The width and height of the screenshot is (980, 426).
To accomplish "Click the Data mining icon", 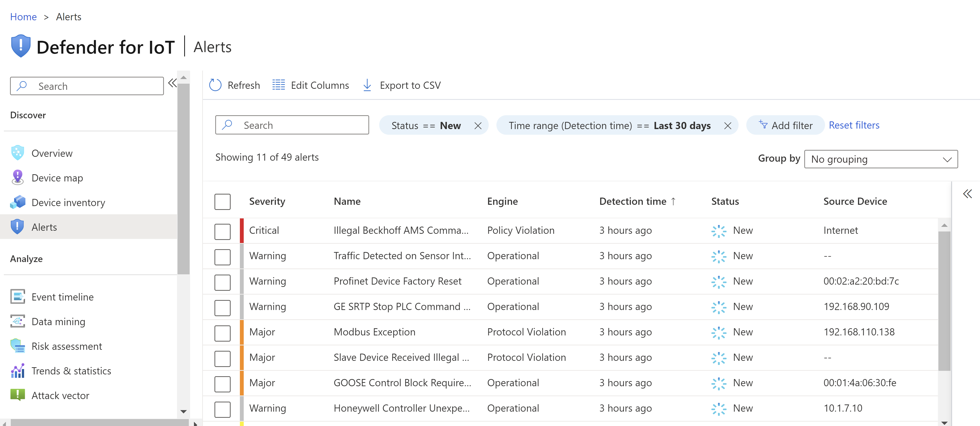I will coord(17,321).
